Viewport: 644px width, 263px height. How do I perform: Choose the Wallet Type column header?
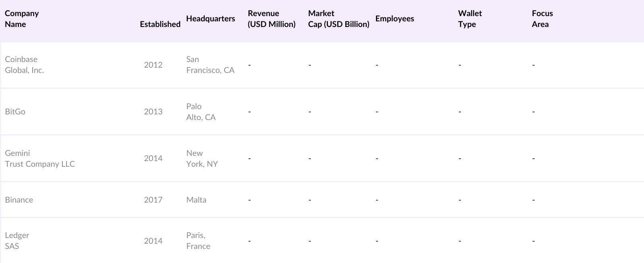470,19
